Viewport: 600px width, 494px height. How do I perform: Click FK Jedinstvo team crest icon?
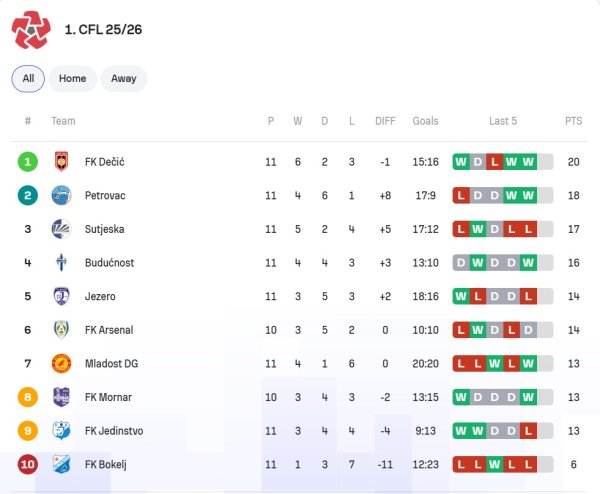point(61,431)
